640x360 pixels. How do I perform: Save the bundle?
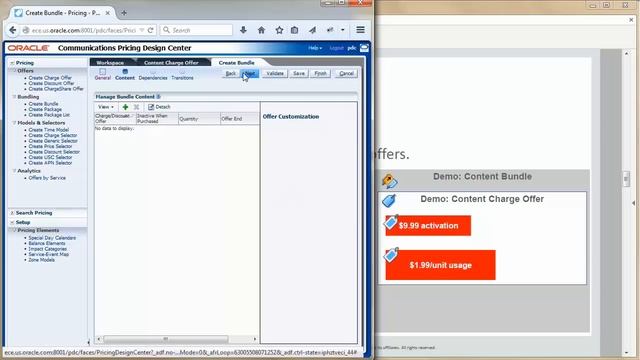point(299,73)
